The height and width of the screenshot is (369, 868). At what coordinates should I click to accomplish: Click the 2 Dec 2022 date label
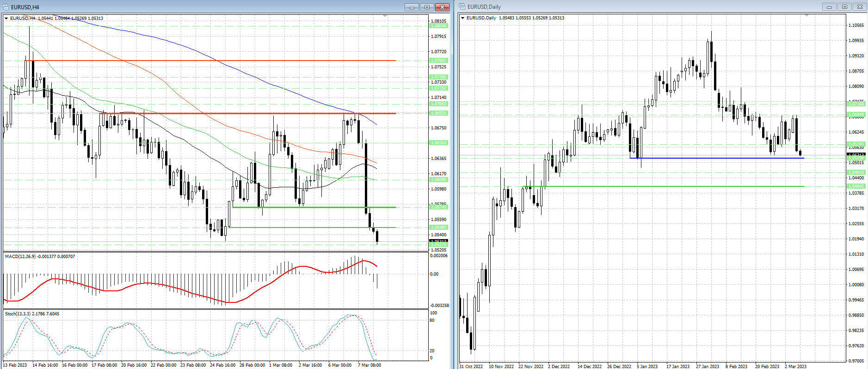[559, 366]
